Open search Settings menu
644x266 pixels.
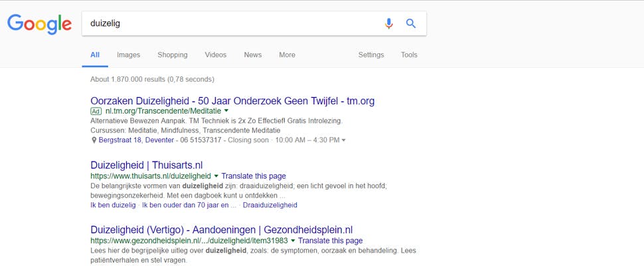pyautogui.click(x=371, y=55)
